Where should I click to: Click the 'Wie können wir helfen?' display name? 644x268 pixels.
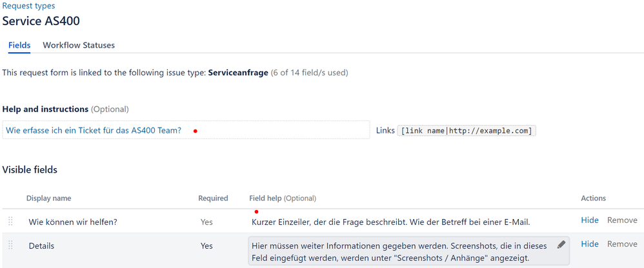[73, 222]
